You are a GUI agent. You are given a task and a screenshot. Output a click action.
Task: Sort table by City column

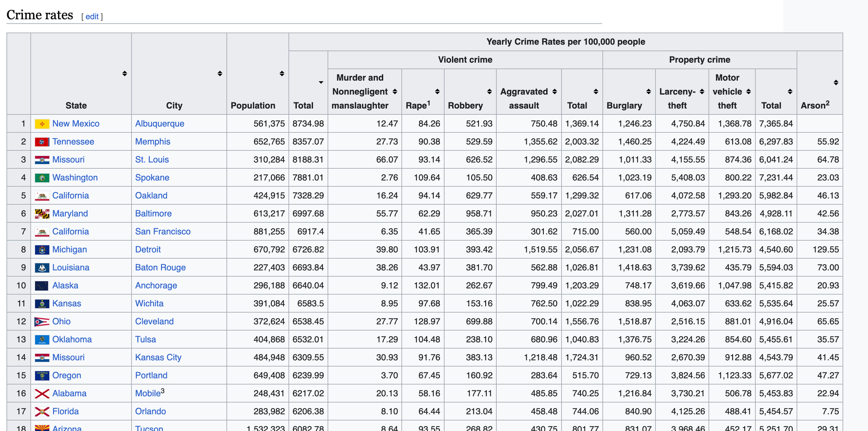point(220,74)
